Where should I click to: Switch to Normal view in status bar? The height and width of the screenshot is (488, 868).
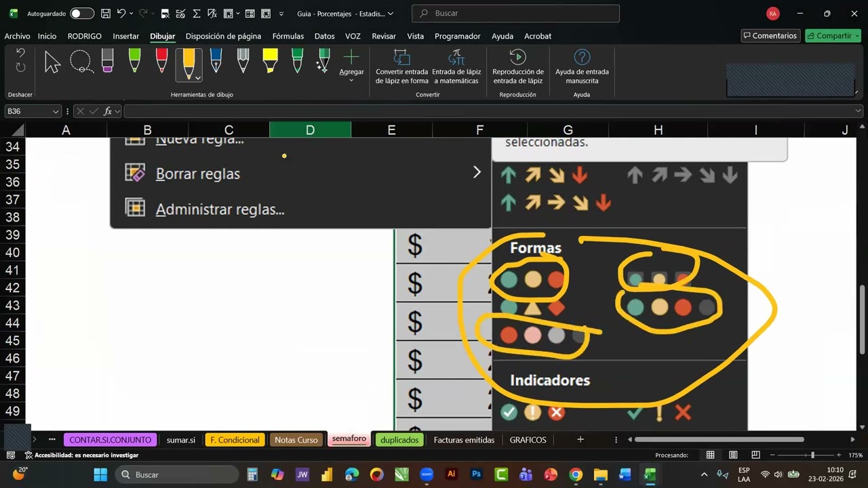[710, 455]
